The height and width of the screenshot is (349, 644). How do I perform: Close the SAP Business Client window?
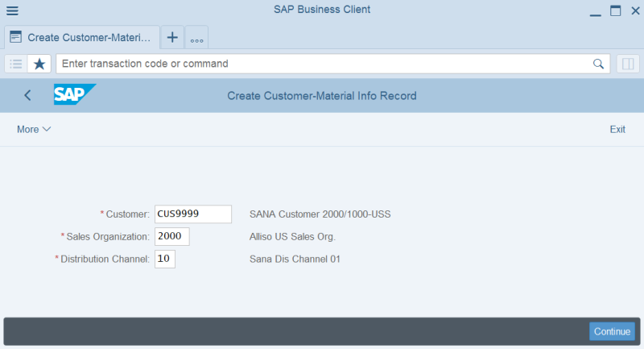tap(635, 10)
